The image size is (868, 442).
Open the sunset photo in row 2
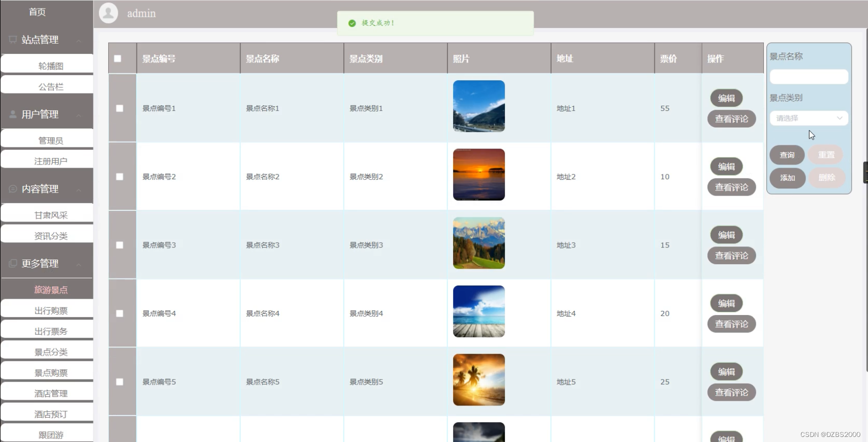(479, 175)
